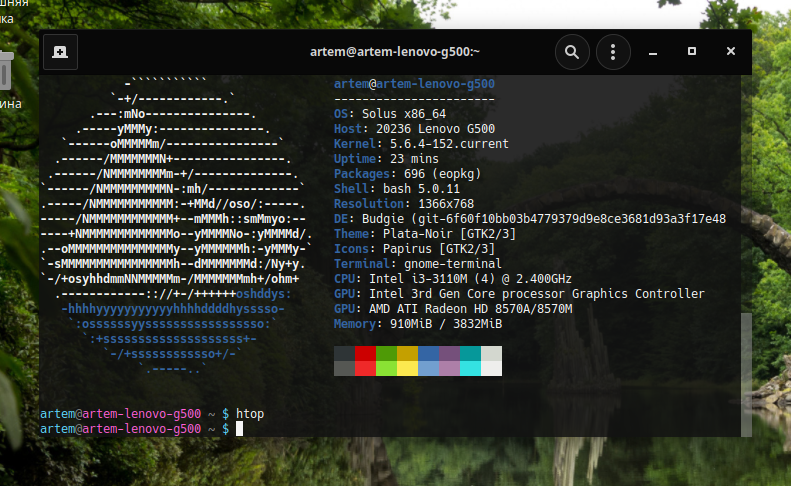Click the 'Icons: Papirus' line
This screenshot has width=791, height=486.
[414, 249]
